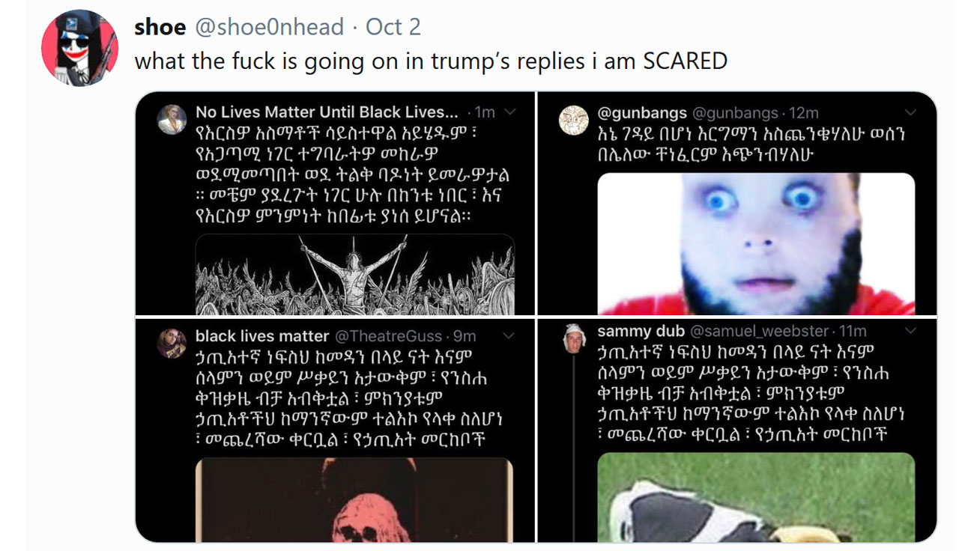Screen dimensions: 980x551
Task: Expand the No Lives Matter tweet options chevron
Action: [x=510, y=112]
